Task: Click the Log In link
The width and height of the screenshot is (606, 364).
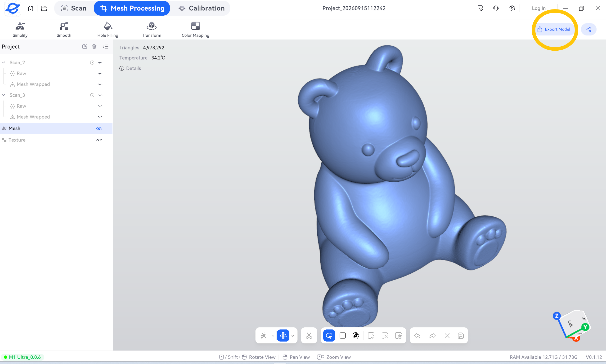Action: click(539, 8)
